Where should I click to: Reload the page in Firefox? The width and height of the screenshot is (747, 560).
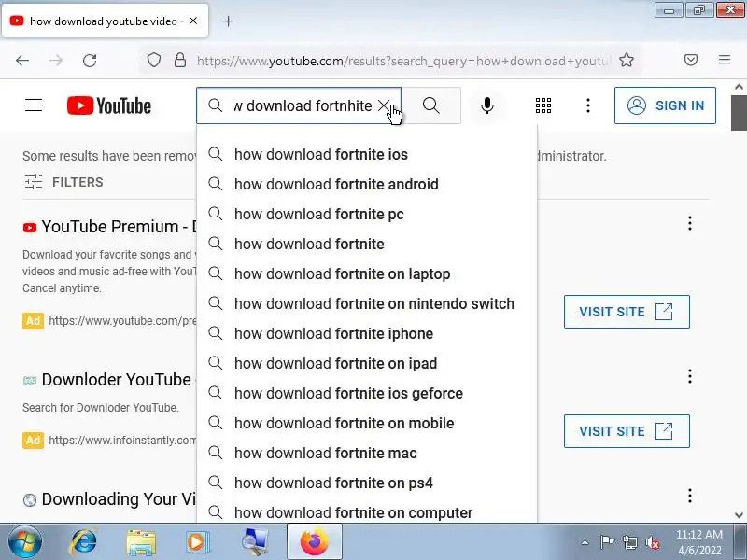point(90,61)
